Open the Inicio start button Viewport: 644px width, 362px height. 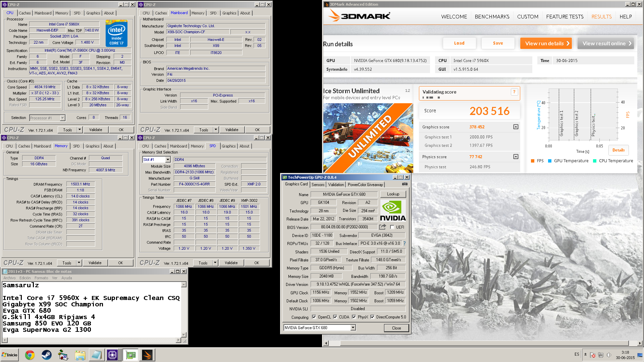(x=9, y=355)
